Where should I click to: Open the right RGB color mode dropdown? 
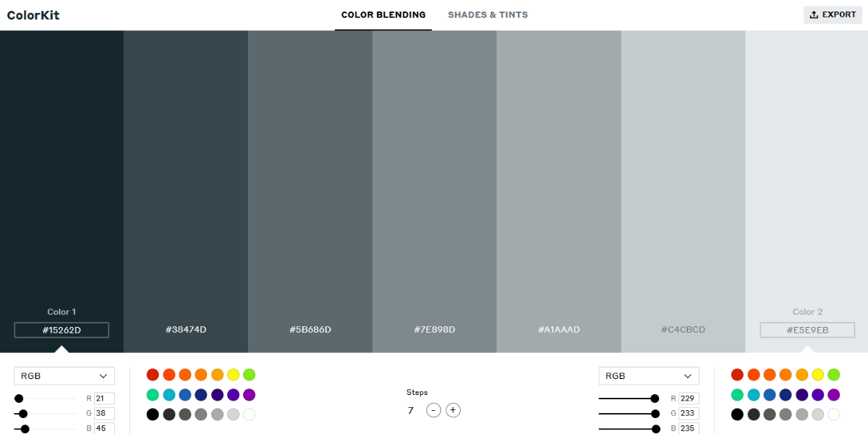(648, 375)
